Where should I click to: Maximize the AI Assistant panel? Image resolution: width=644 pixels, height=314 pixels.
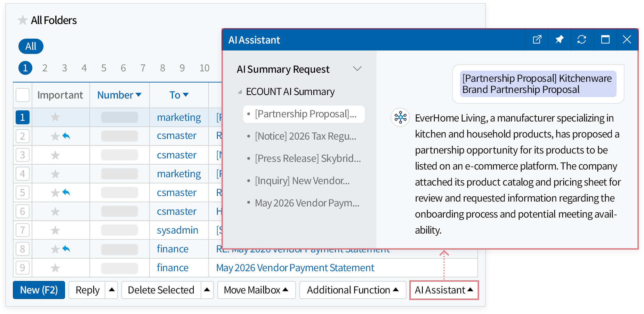click(605, 40)
